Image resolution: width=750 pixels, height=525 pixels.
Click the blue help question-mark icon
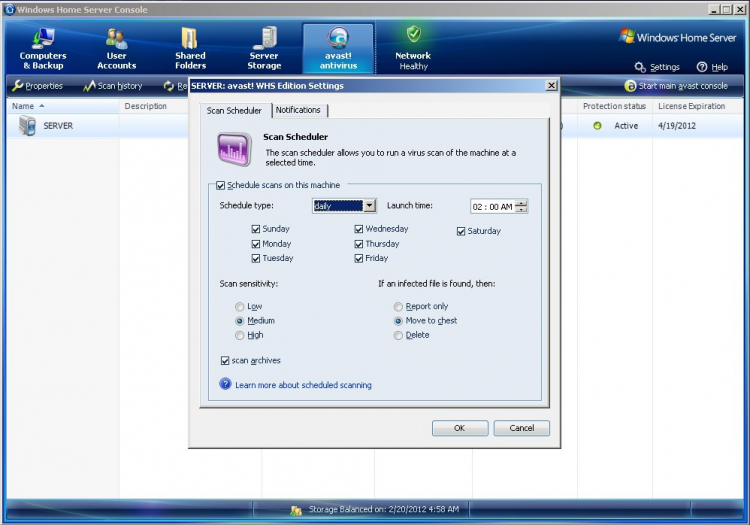225,384
